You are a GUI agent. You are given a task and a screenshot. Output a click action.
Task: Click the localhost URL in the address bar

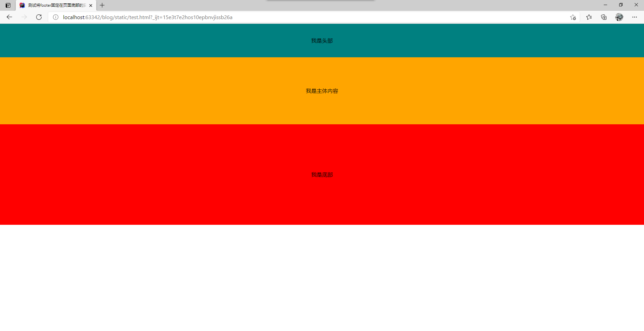coord(148,17)
